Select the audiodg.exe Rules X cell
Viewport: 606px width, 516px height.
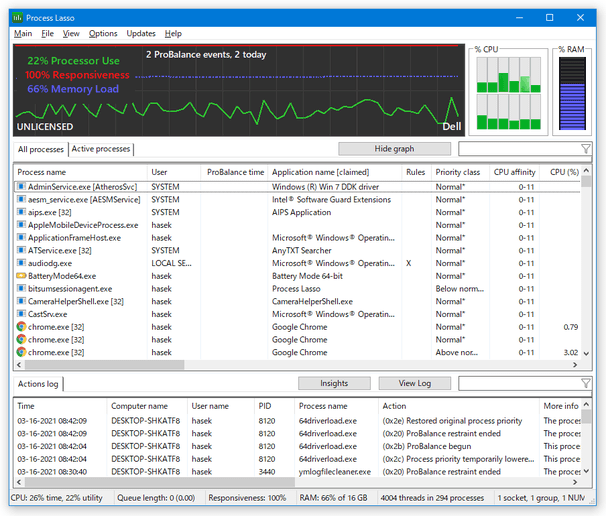(409, 263)
